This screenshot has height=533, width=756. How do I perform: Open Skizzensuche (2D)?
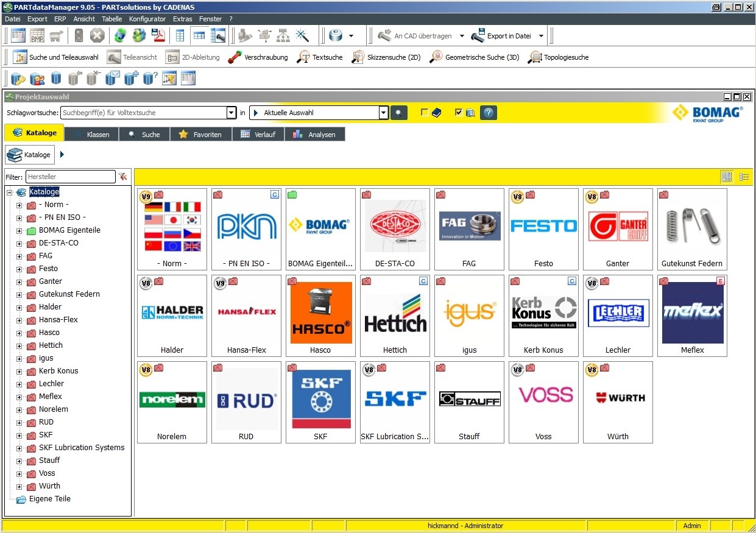point(386,57)
